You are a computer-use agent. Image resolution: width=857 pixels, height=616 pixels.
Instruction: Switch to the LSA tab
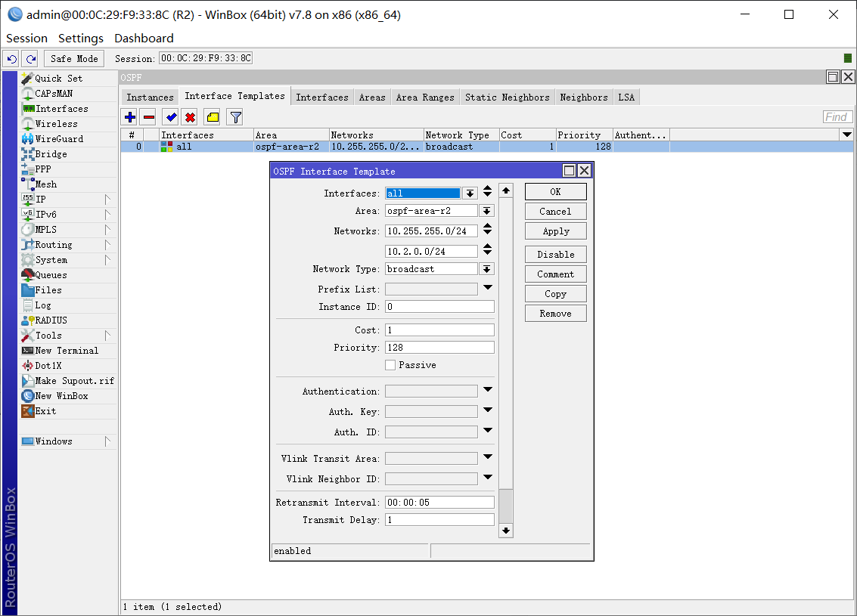(626, 98)
